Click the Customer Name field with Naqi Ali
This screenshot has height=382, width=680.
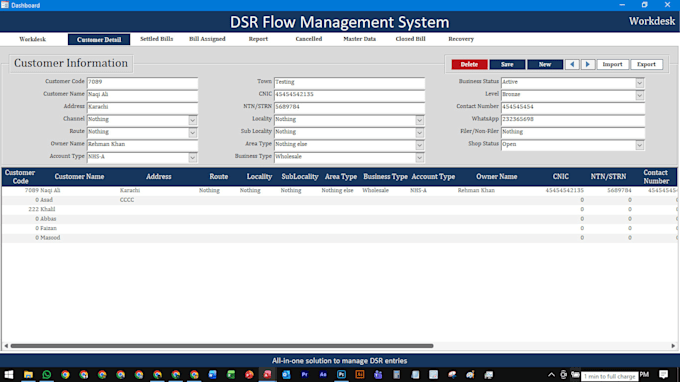point(142,95)
